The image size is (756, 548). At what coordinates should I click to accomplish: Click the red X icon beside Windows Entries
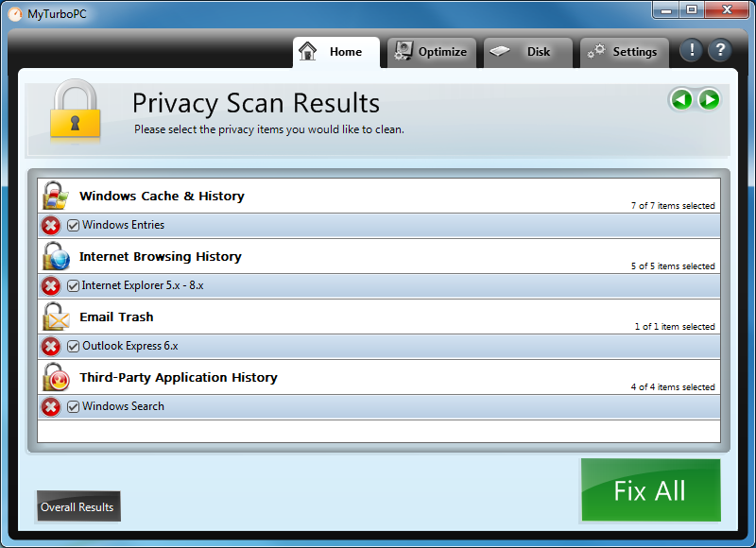pyautogui.click(x=51, y=226)
